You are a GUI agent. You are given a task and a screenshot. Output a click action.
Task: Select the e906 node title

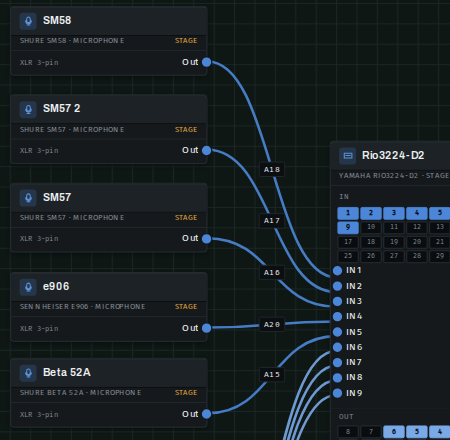[56, 286]
